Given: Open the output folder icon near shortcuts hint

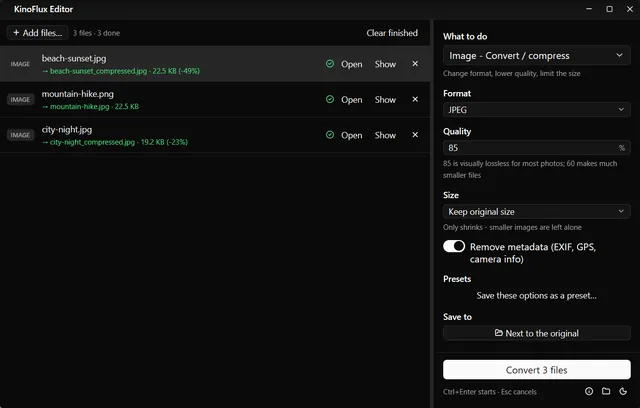Looking at the screenshot, I should (606, 391).
